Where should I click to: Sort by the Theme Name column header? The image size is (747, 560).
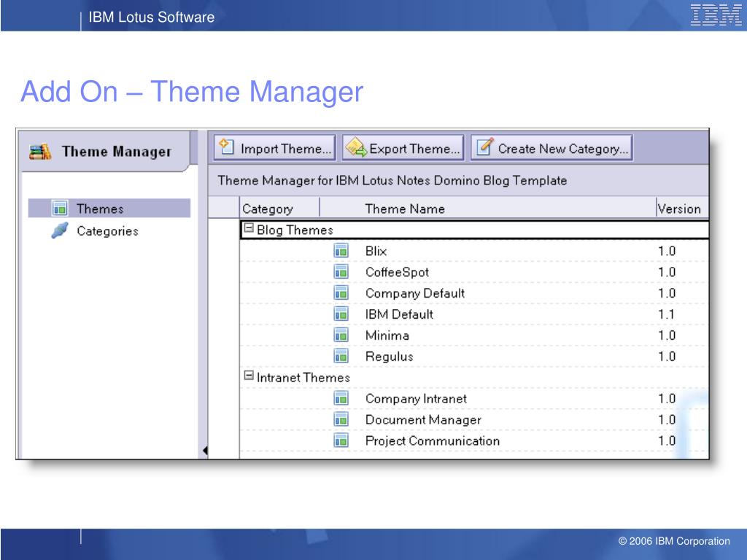coord(487,209)
